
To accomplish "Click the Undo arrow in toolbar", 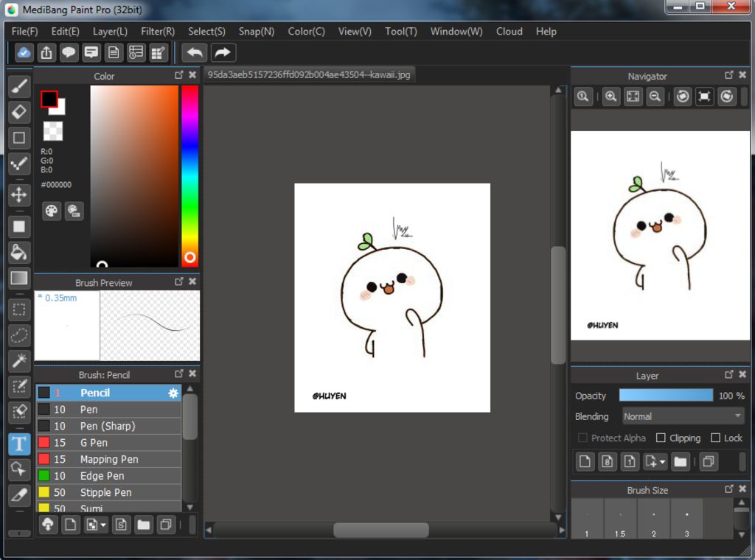I will (x=195, y=52).
